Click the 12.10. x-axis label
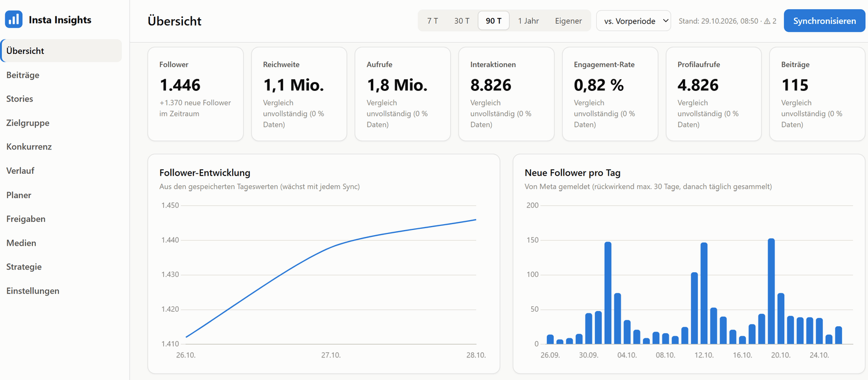The height and width of the screenshot is (380, 868). pyautogui.click(x=704, y=355)
